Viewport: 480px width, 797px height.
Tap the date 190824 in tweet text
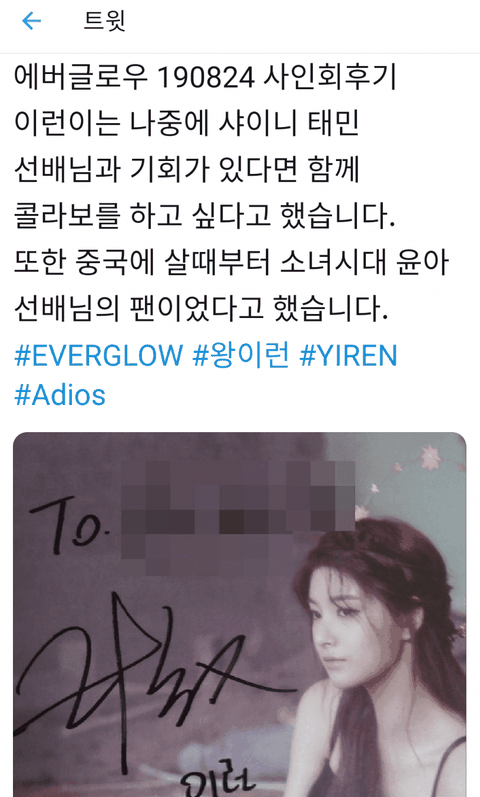coord(205,77)
